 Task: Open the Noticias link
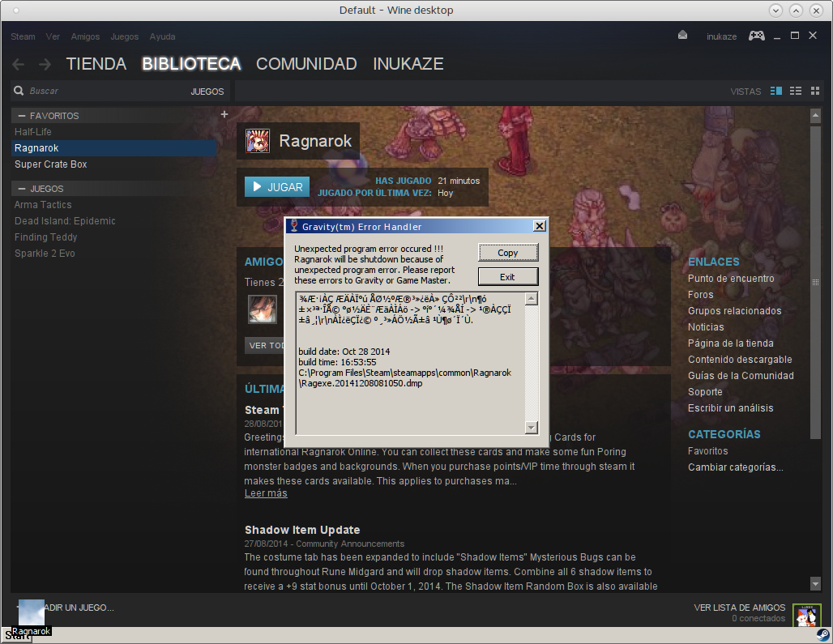coord(706,327)
